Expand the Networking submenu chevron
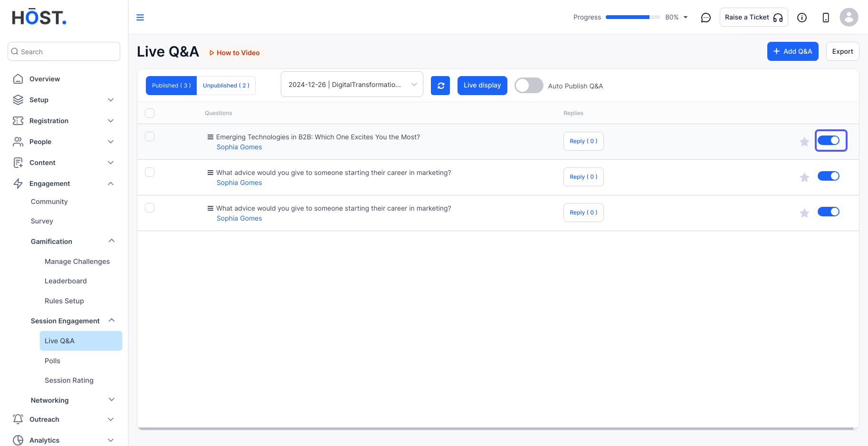Image resolution: width=868 pixels, height=446 pixels. point(112,400)
